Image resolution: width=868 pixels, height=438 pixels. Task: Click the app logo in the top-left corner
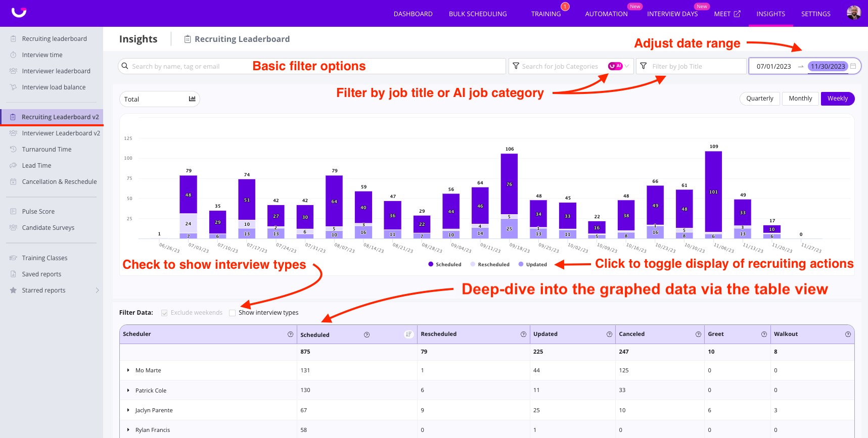coord(19,13)
